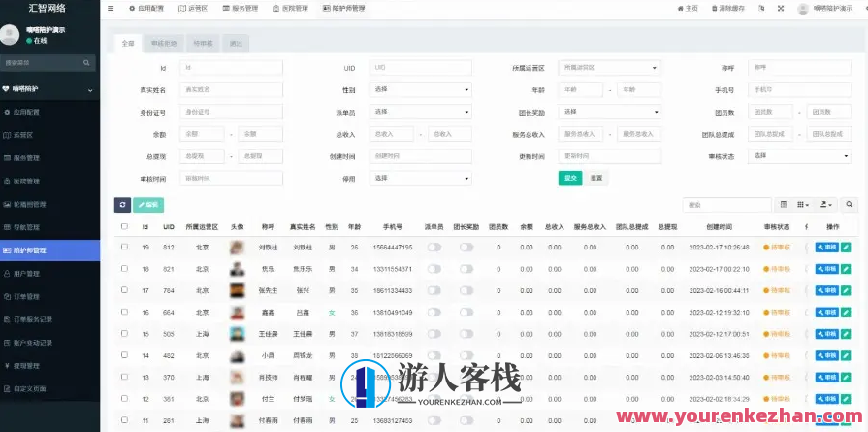Viewport: 868px width, 432px height.
Task: Click the 手机号 filter input field
Action: click(x=799, y=89)
